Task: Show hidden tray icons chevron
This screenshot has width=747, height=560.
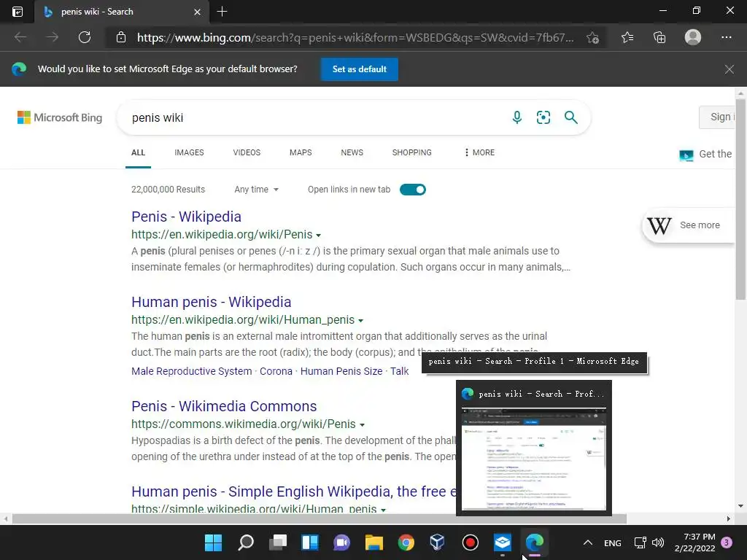Action: [588, 542]
